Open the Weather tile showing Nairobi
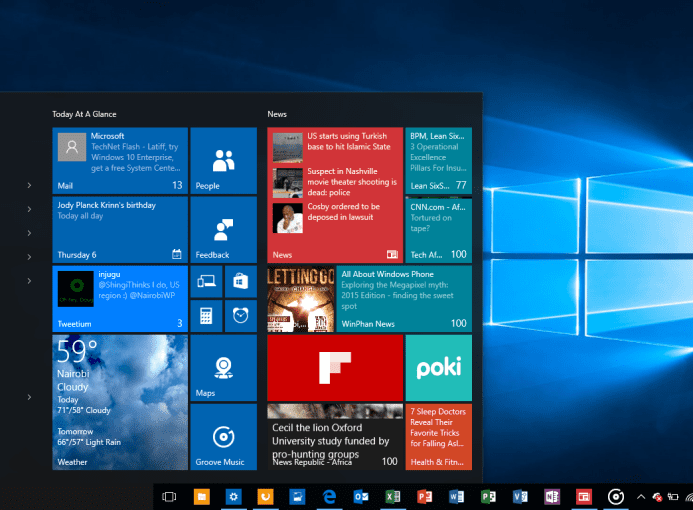Image resolution: width=693 pixels, height=510 pixels. 119,402
